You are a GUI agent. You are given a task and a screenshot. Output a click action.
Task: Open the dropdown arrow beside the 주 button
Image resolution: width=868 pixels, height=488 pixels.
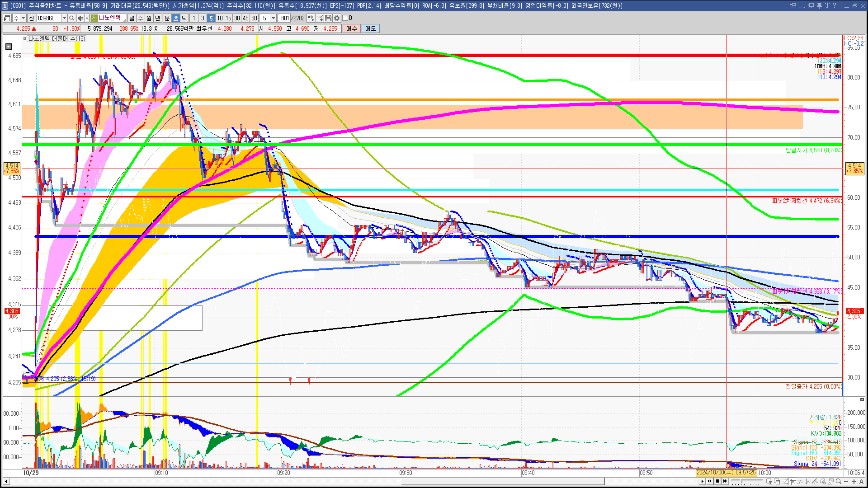pos(23,18)
